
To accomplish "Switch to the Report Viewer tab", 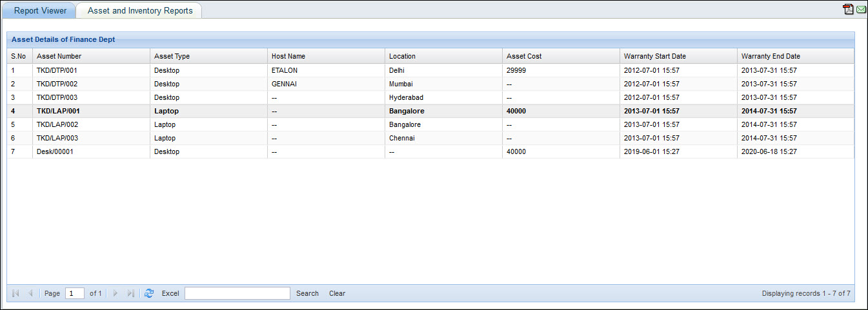I will 40,10.
